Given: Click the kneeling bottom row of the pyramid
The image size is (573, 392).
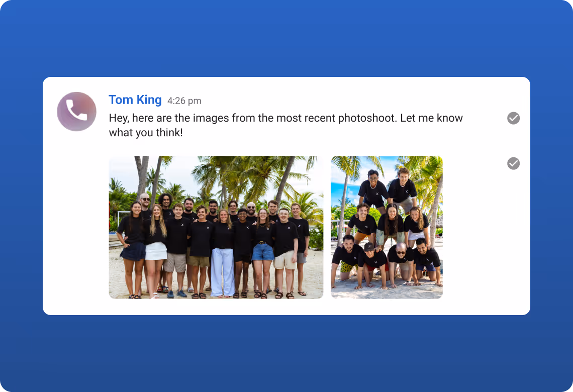Looking at the screenshot, I should point(386,261).
